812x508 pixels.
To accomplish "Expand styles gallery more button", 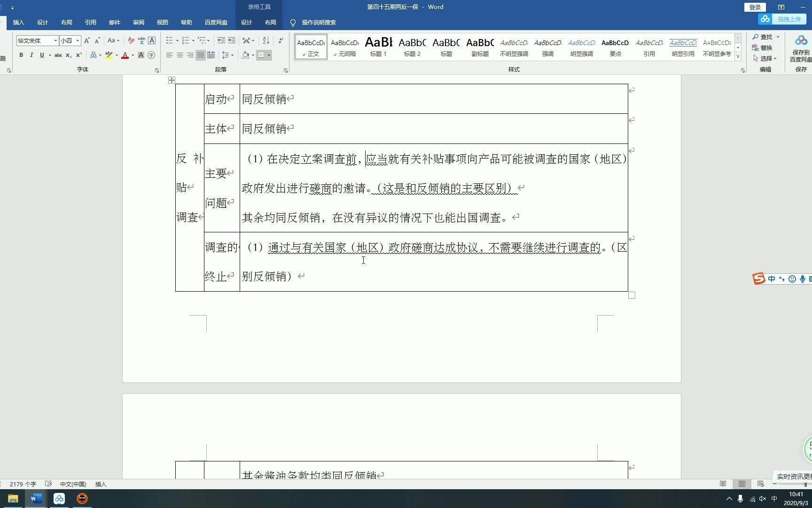I will tap(738, 57).
